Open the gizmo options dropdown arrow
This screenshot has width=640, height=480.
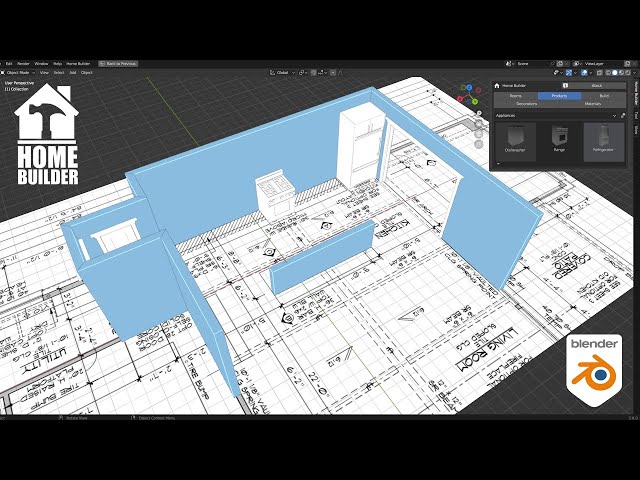point(576,73)
